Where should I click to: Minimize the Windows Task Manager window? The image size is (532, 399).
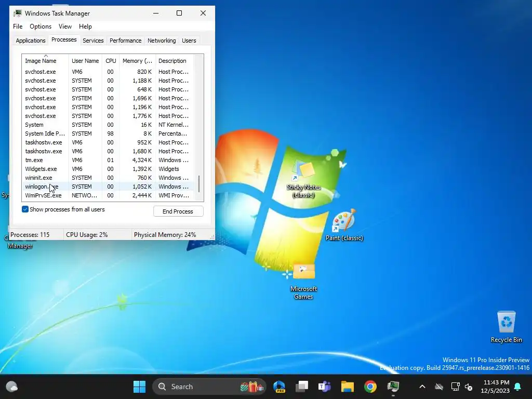pos(156,13)
